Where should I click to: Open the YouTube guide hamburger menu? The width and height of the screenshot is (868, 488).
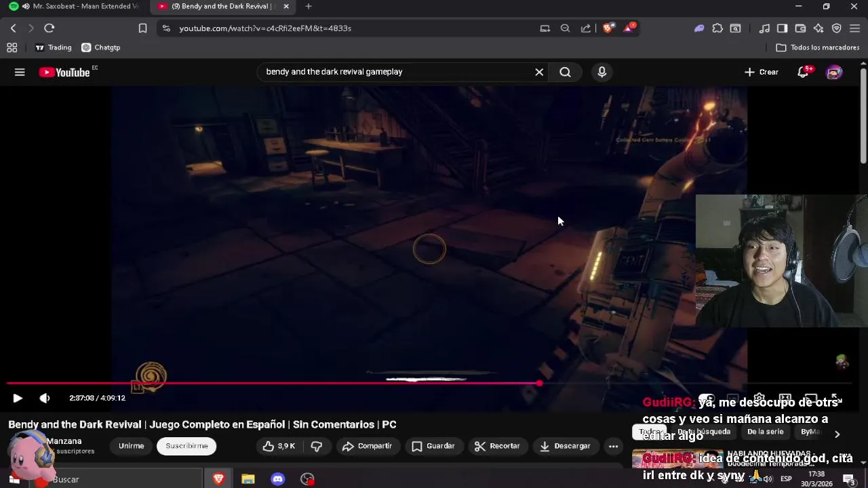20,72
